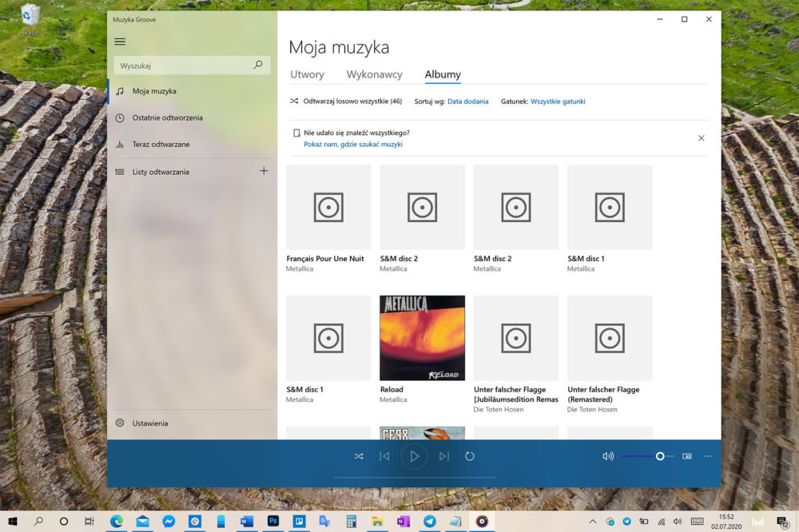799x532 pixels.
Task: Open Unter falscher Flagge Jubiläumsedition album
Action: pyautogui.click(x=516, y=338)
